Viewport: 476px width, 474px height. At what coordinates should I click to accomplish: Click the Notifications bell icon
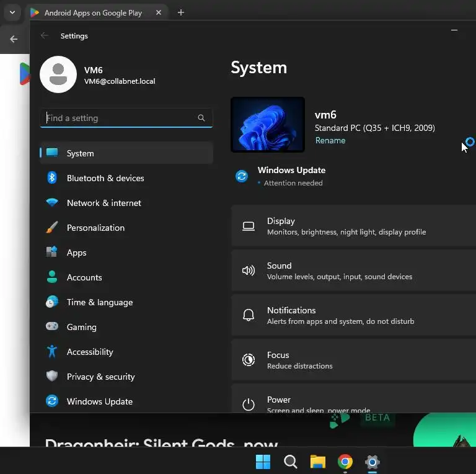[249, 315]
